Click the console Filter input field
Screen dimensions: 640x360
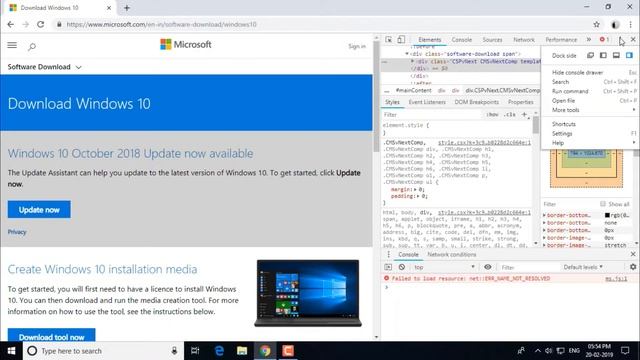[x=529, y=267]
